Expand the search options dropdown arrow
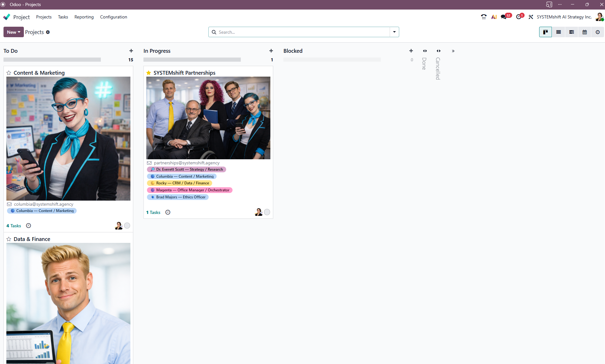Image resolution: width=605 pixels, height=364 pixels. tap(394, 32)
